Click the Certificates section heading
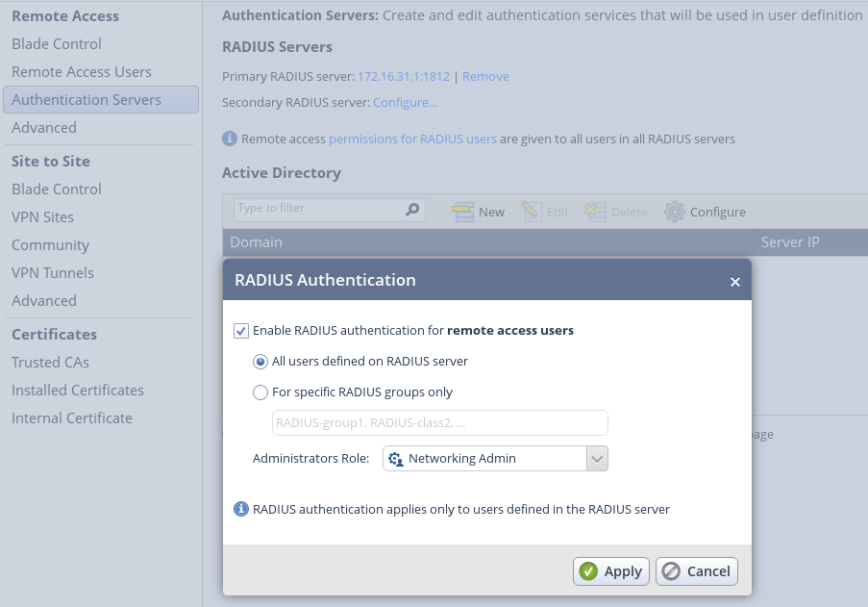This screenshot has width=868, height=607. click(x=54, y=335)
